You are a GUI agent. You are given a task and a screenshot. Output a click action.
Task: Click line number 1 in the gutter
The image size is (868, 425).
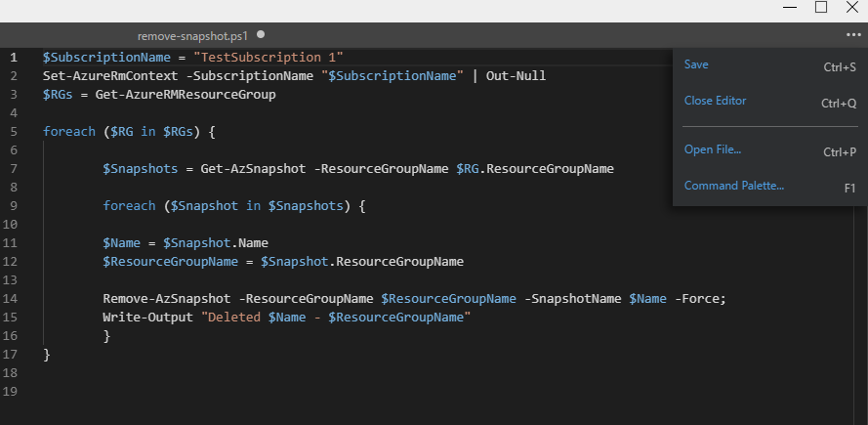[14, 58]
